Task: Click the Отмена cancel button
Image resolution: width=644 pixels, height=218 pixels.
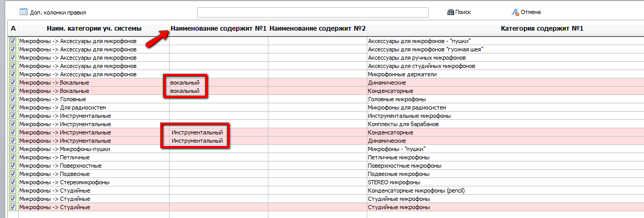Action: tap(526, 12)
